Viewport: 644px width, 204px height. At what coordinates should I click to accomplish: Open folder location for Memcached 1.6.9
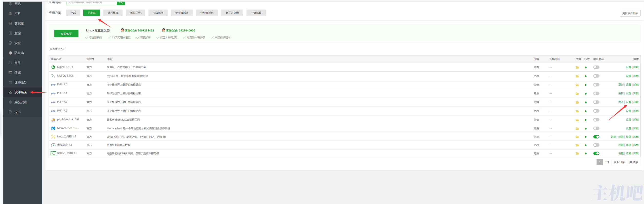tap(577, 129)
